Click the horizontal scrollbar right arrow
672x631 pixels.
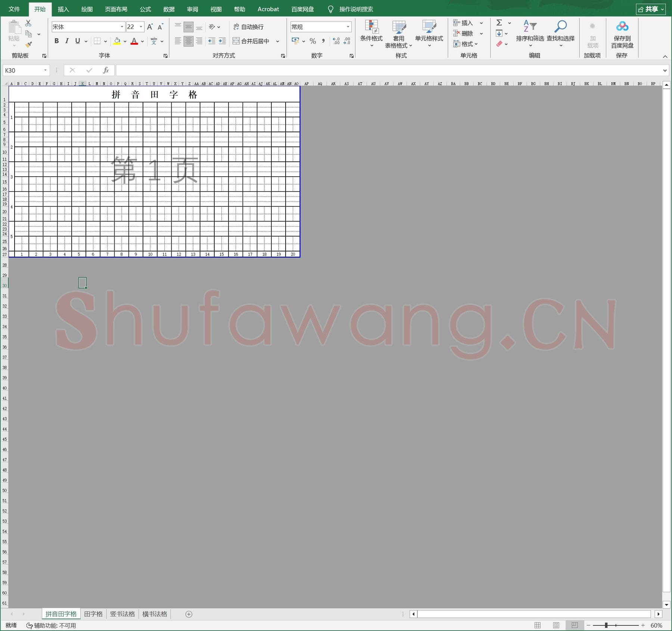(x=659, y=614)
